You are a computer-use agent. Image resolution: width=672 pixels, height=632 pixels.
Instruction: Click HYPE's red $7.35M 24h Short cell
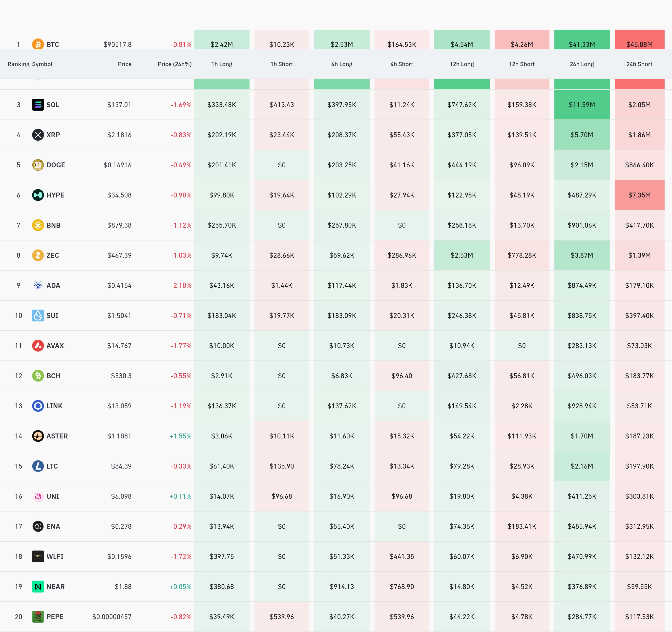click(x=639, y=195)
